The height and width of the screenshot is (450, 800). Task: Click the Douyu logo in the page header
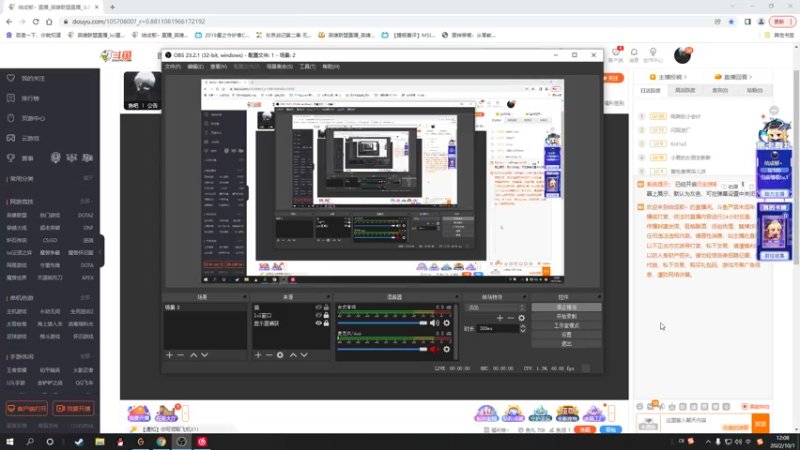116,56
